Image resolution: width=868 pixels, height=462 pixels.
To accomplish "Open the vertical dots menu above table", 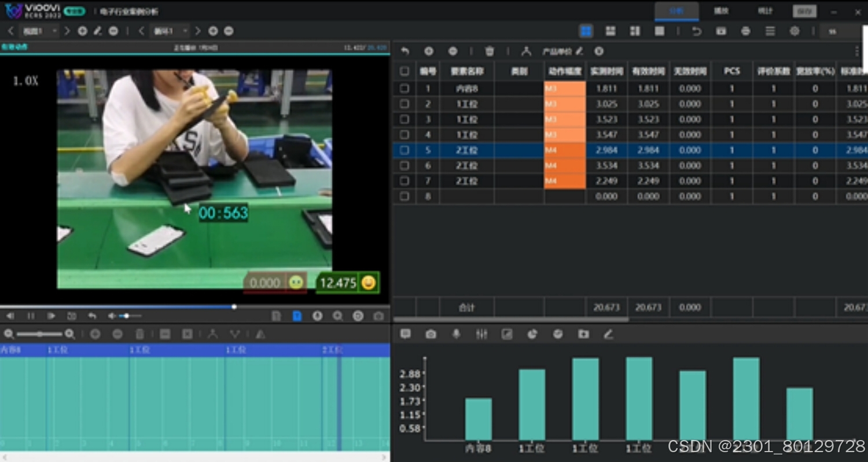I will point(857,51).
